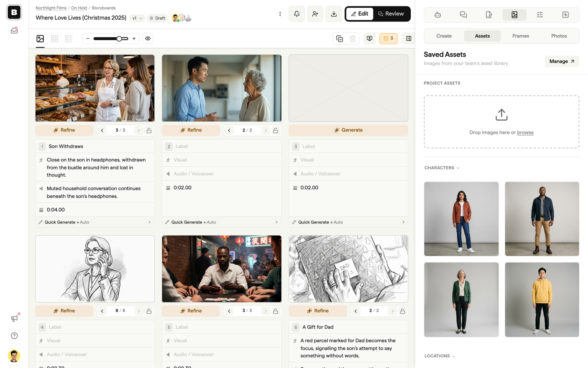
Task: Go to previous image version on frame 4
Action: pos(102,311)
